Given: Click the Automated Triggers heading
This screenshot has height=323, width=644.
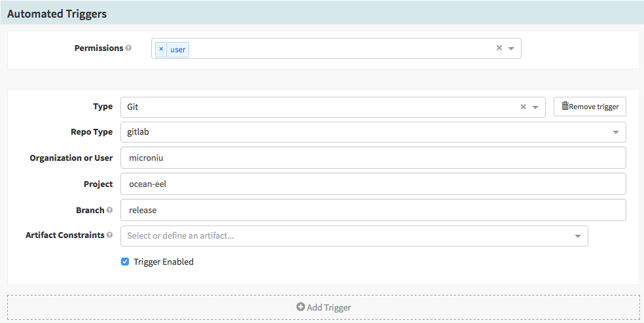Looking at the screenshot, I should coord(57,14).
